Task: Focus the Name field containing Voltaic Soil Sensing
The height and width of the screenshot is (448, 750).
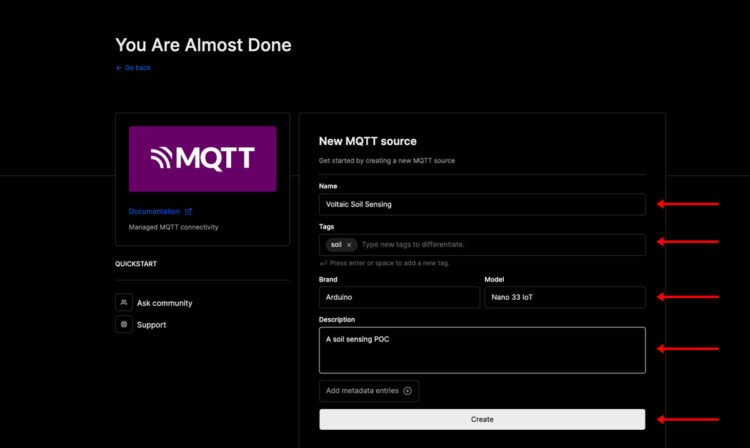Action: pyautogui.click(x=482, y=204)
